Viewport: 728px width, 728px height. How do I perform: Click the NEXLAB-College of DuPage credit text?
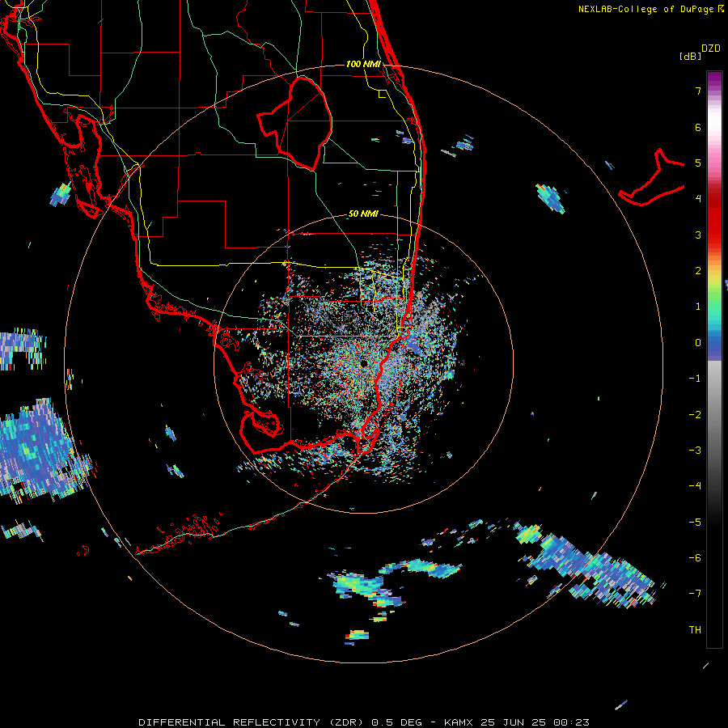tap(645, 9)
